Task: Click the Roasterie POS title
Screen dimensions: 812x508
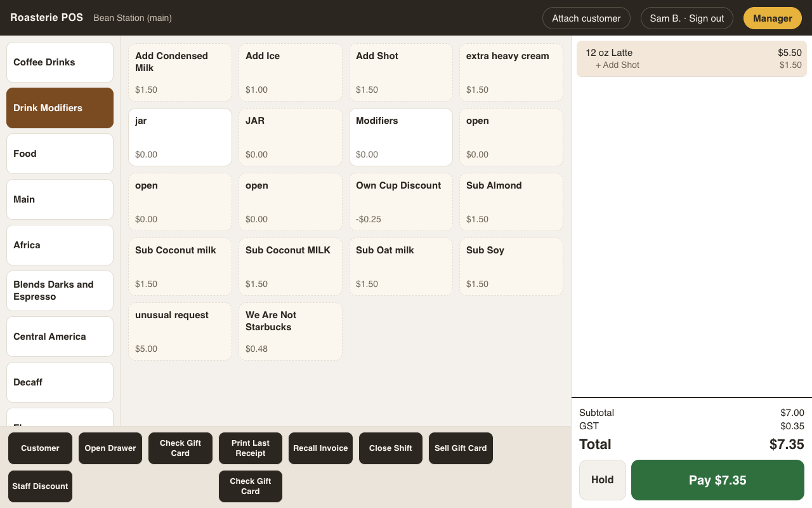Action: [46, 18]
